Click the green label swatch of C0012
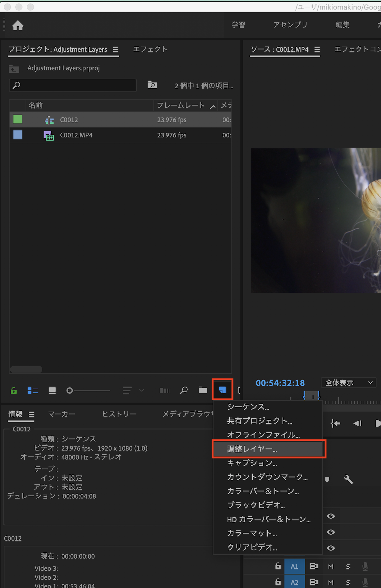 18,119
